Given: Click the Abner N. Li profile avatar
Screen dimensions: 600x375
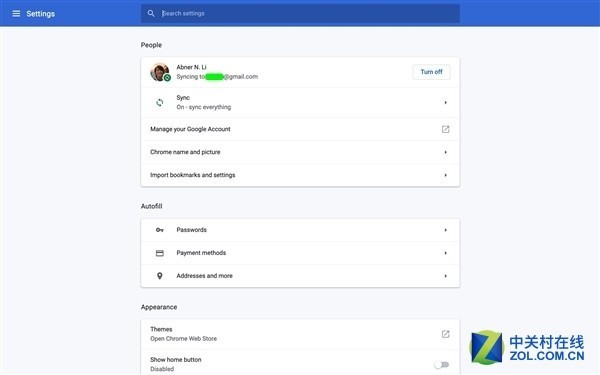Looking at the screenshot, I should pos(160,72).
